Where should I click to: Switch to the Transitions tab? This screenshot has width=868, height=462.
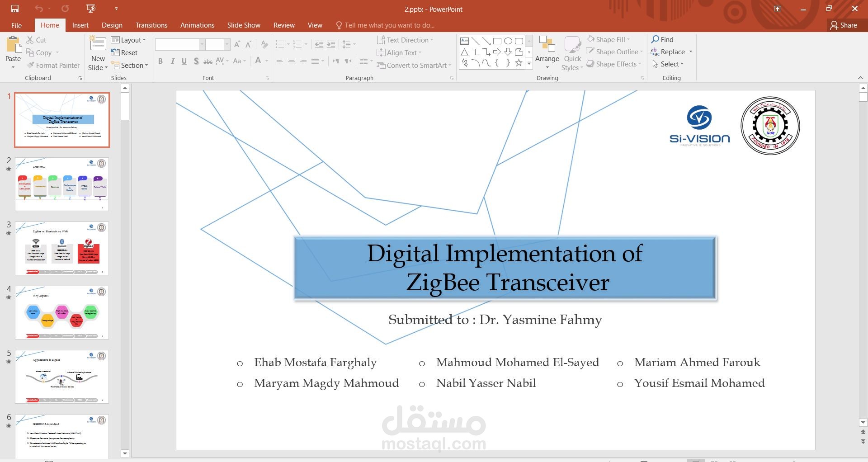pos(151,25)
